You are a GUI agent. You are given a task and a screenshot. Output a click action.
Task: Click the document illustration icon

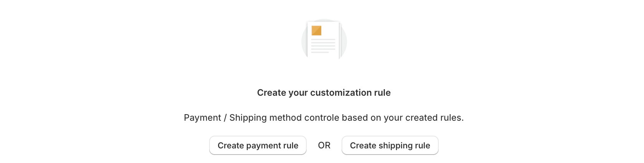coord(324,40)
